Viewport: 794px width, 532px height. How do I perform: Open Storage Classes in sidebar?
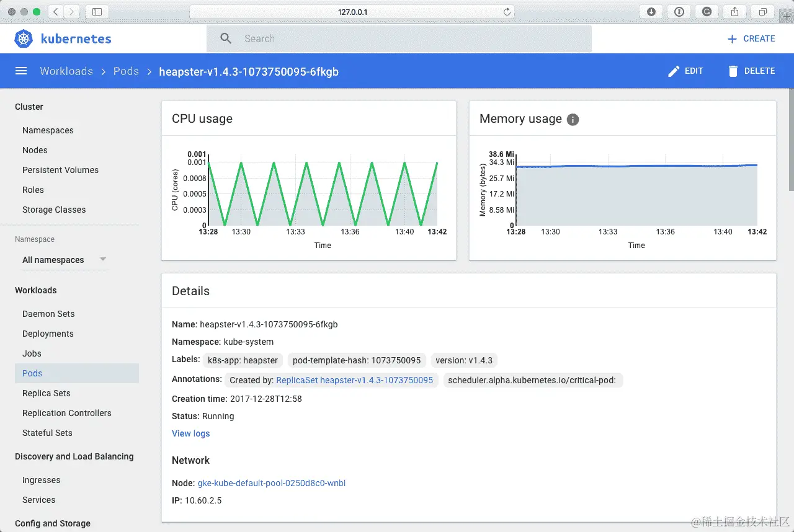click(x=54, y=210)
